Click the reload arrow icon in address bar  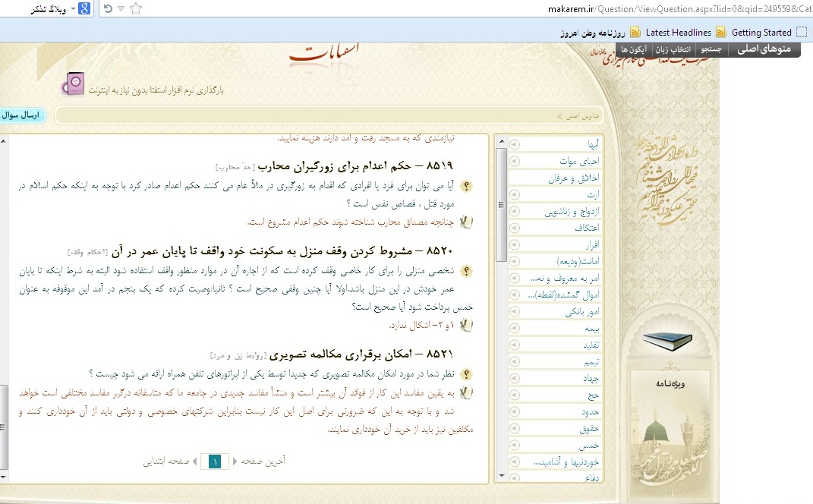pyautogui.click(x=108, y=8)
